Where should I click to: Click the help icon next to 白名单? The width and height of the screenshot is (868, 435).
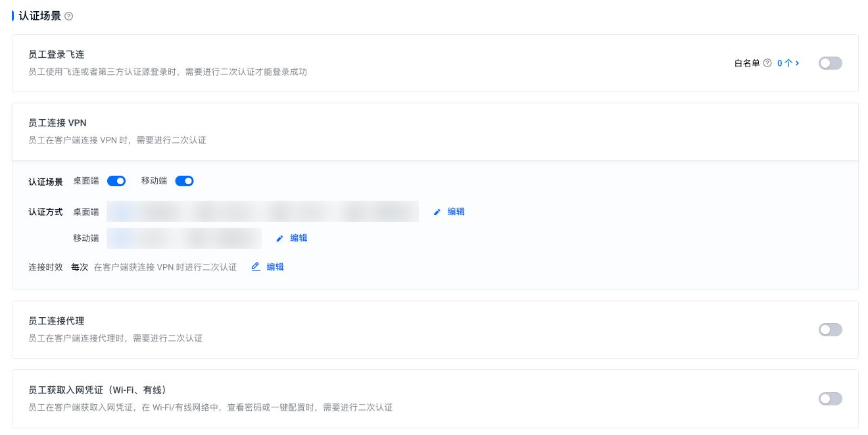click(767, 63)
